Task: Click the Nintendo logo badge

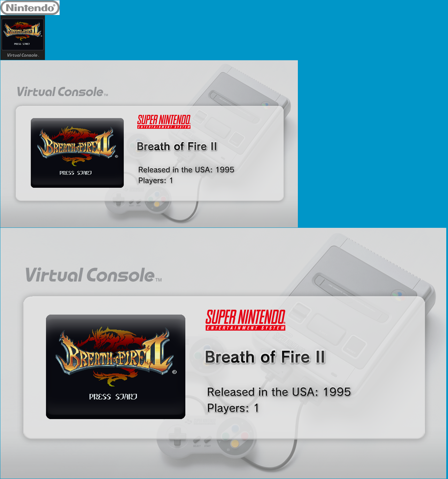Action: pyautogui.click(x=30, y=8)
